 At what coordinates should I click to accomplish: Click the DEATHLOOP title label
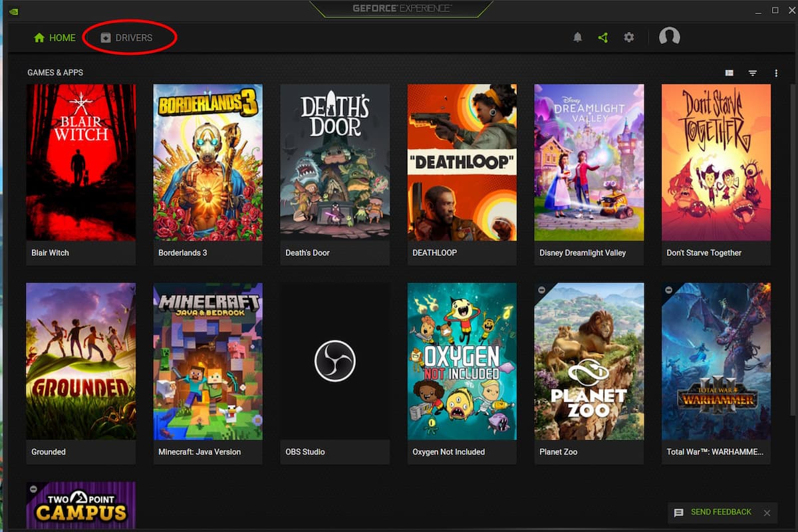pyautogui.click(x=436, y=253)
